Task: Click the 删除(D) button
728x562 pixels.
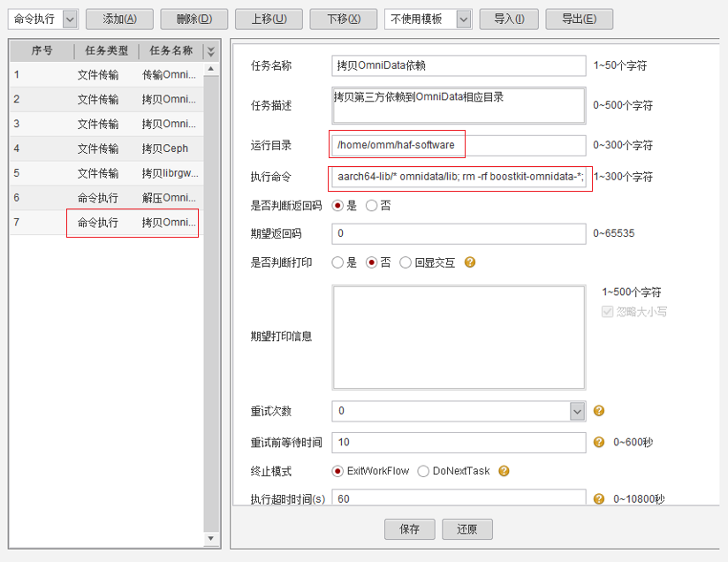Action: 194,19
